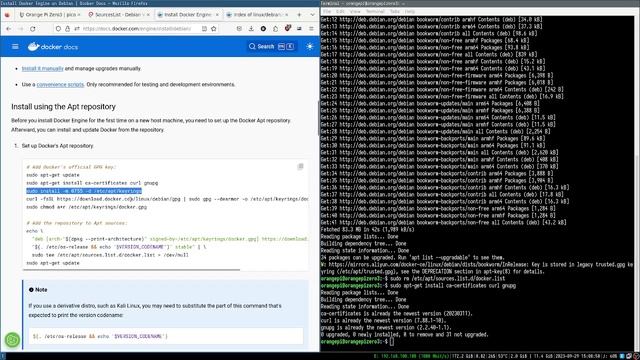Click the blue tray icon in status bar
Image resolution: width=640 pixels, height=360 pixels.
coord(622,356)
